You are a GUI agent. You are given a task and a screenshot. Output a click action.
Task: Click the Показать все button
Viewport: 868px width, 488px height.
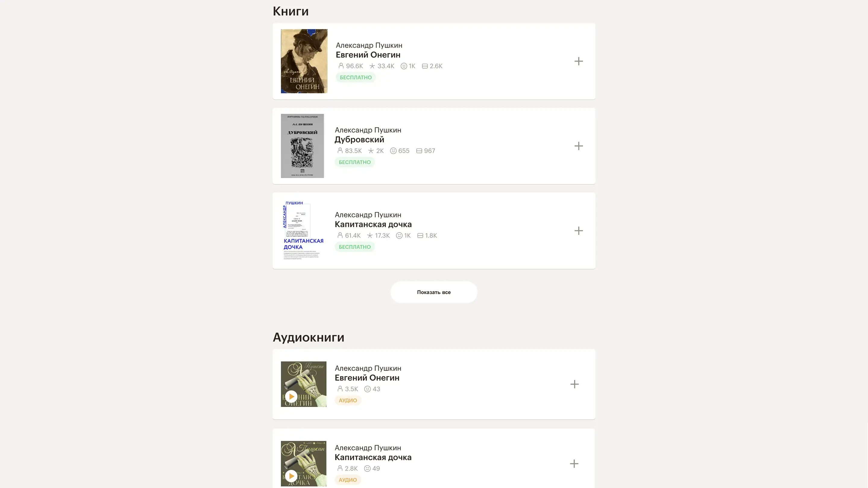coord(434,292)
